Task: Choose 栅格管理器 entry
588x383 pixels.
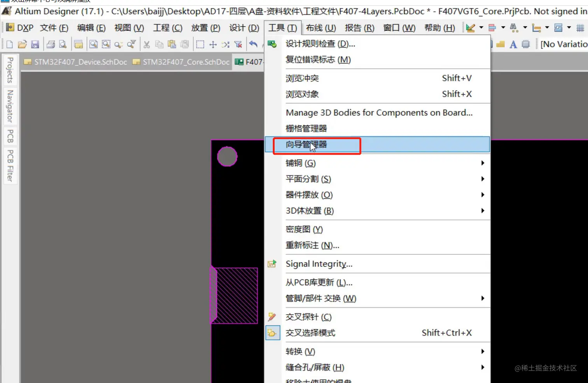Action: click(377, 129)
